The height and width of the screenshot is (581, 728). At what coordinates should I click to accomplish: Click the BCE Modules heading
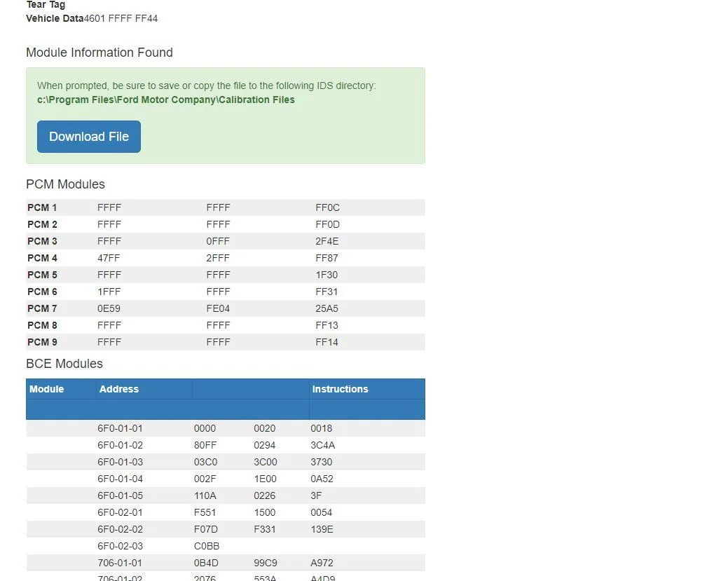coord(64,364)
